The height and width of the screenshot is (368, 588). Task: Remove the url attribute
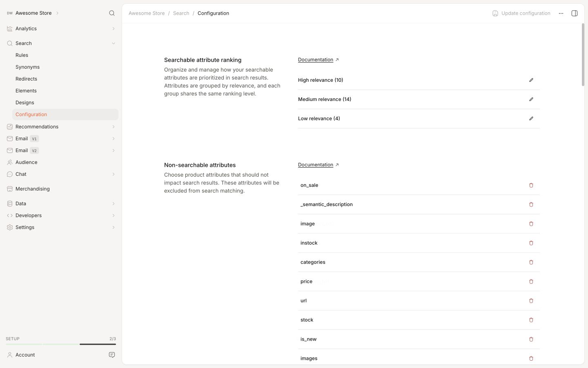pos(531,301)
